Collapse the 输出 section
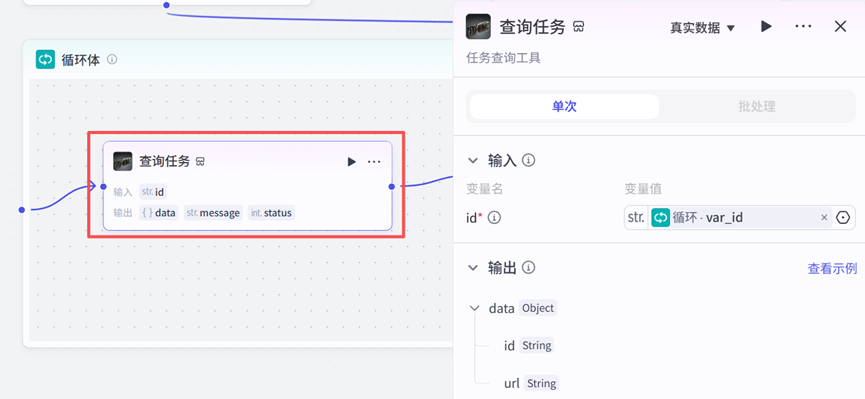Viewport: 865px width, 399px height. coord(473,268)
